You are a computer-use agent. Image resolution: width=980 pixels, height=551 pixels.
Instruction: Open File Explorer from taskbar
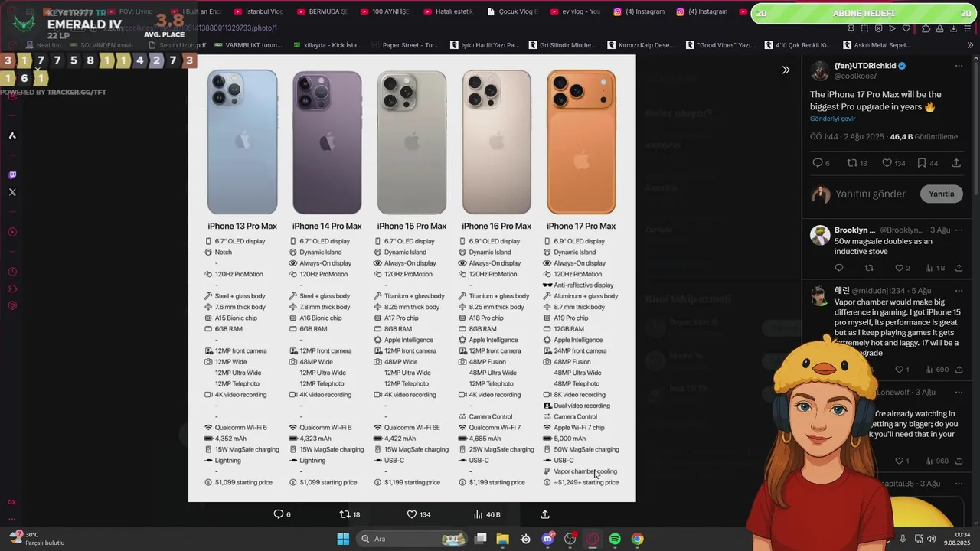(503, 539)
